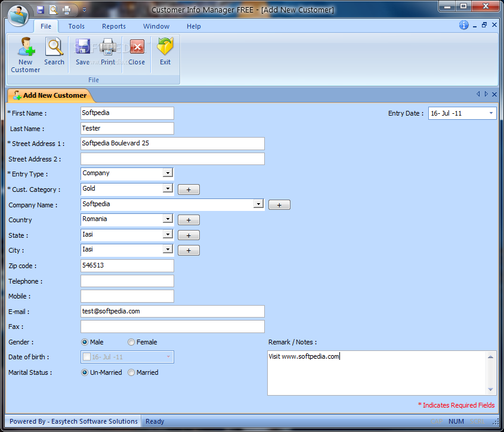
Task: Open the Entry Date calendar dropdown
Action: 491,113
